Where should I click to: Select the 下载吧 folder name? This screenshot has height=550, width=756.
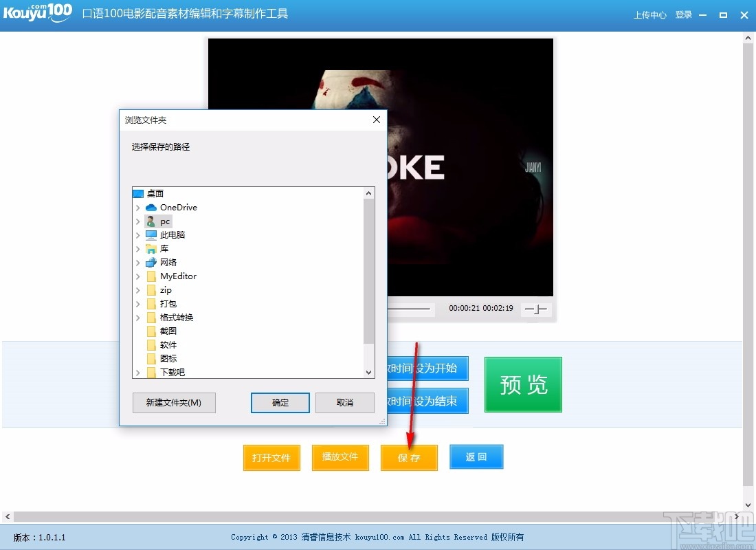[x=173, y=372]
